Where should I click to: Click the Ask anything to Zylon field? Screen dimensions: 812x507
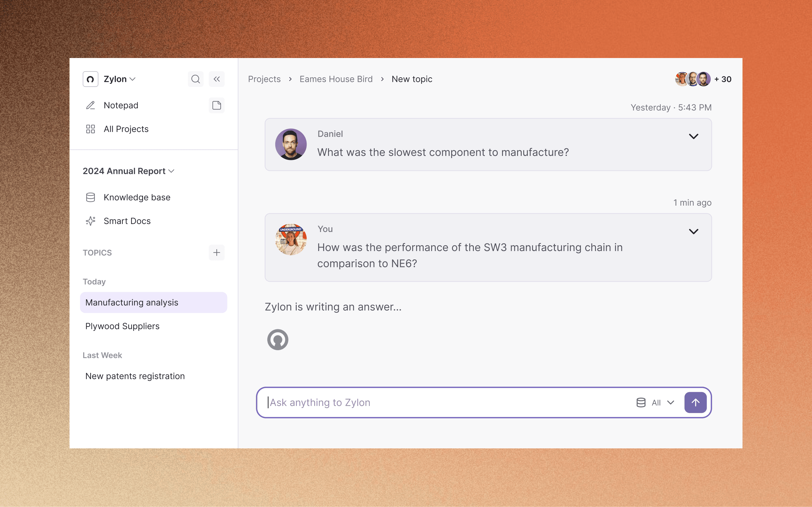pyautogui.click(x=436, y=402)
